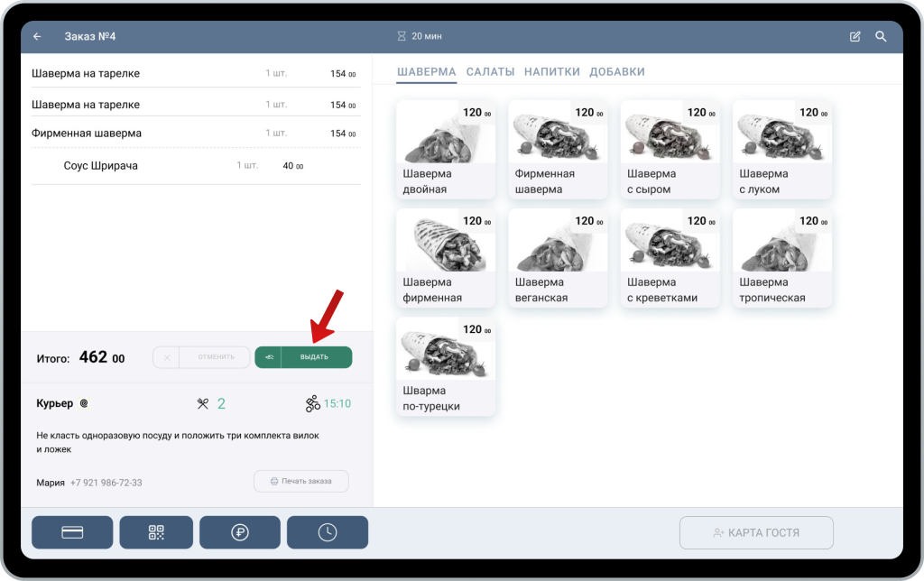Add Шаверма тропическая card
This screenshot has height=581, width=924.
click(782, 258)
